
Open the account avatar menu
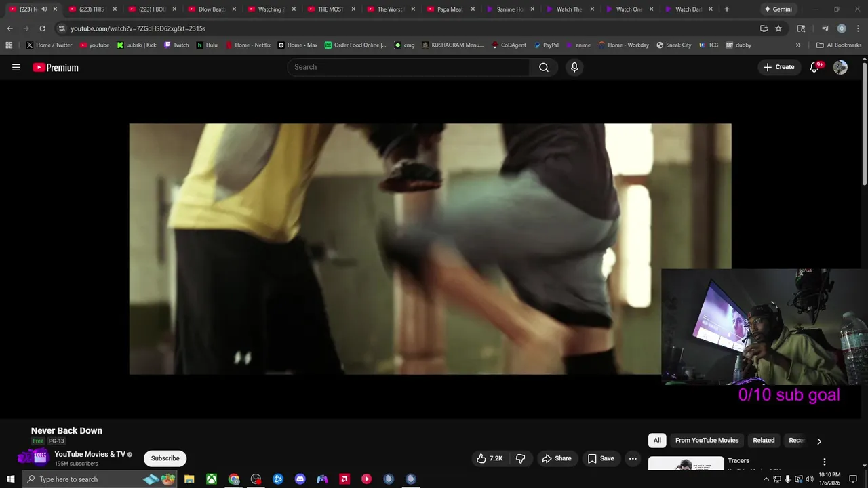pos(840,67)
